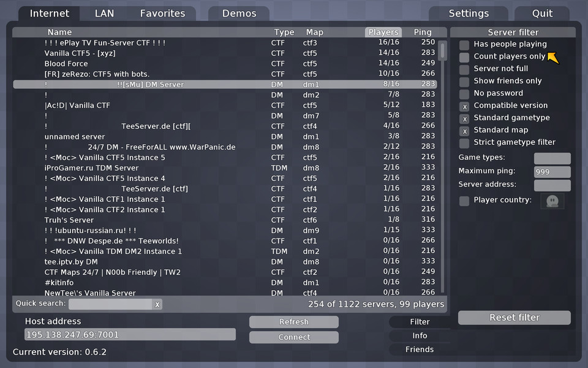Image resolution: width=588 pixels, height=368 pixels.
Task: Click the Host address field
Action: [130, 335]
